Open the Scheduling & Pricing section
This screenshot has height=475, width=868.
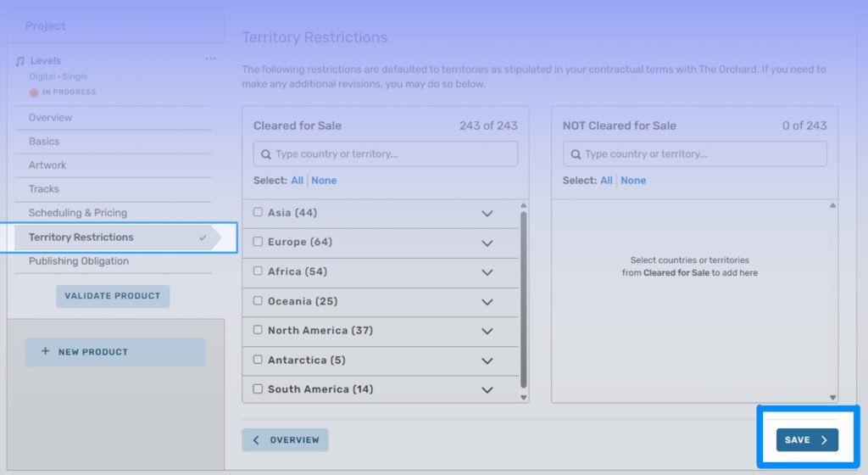pos(78,213)
